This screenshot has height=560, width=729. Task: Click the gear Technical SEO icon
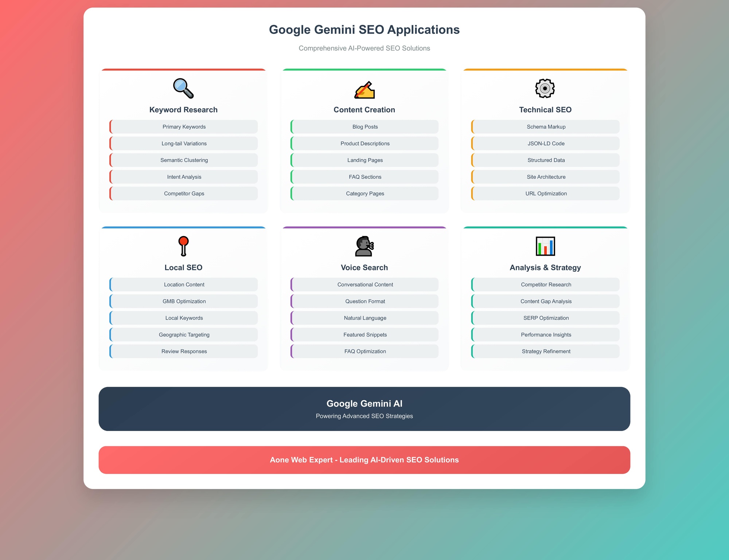point(545,88)
